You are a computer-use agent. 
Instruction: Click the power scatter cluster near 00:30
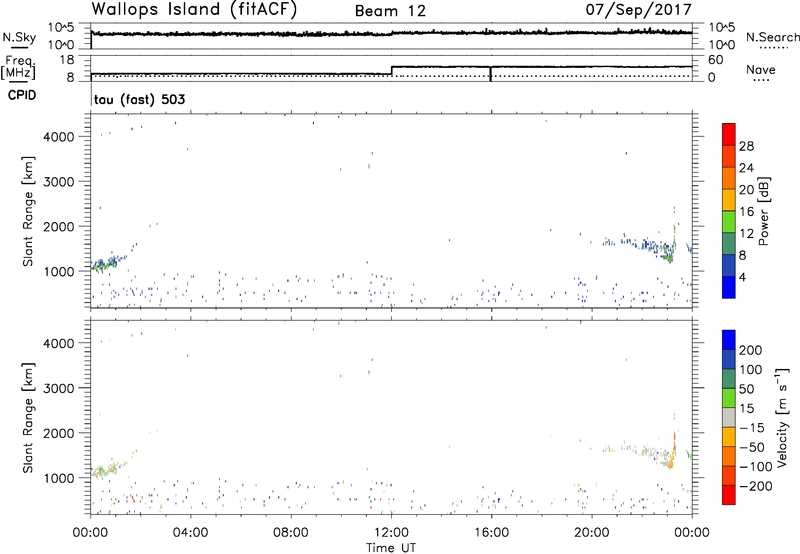[107, 263]
